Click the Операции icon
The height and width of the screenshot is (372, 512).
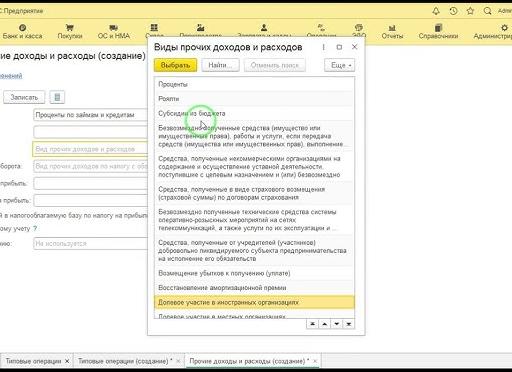pyautogui.click(x=321, y=28)
